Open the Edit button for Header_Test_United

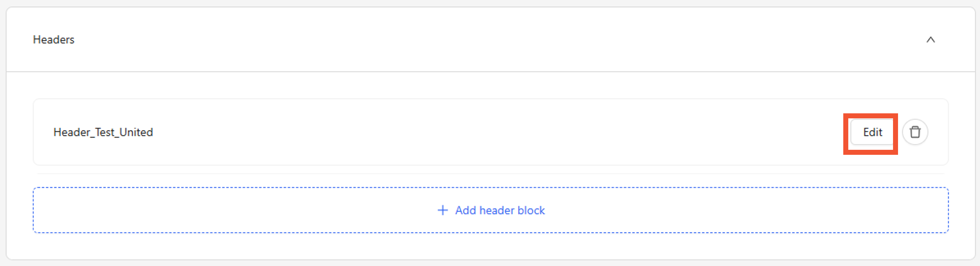(x=872, y=132)
